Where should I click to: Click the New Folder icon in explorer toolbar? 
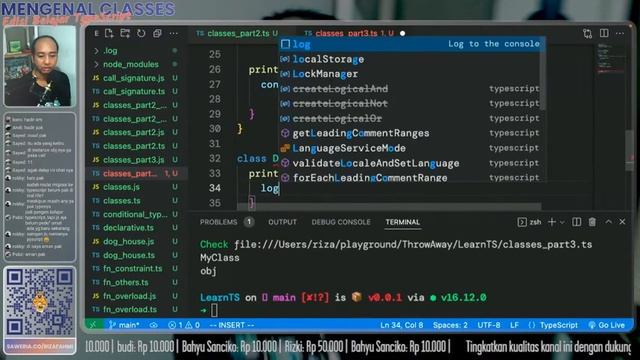click(125, 33)
